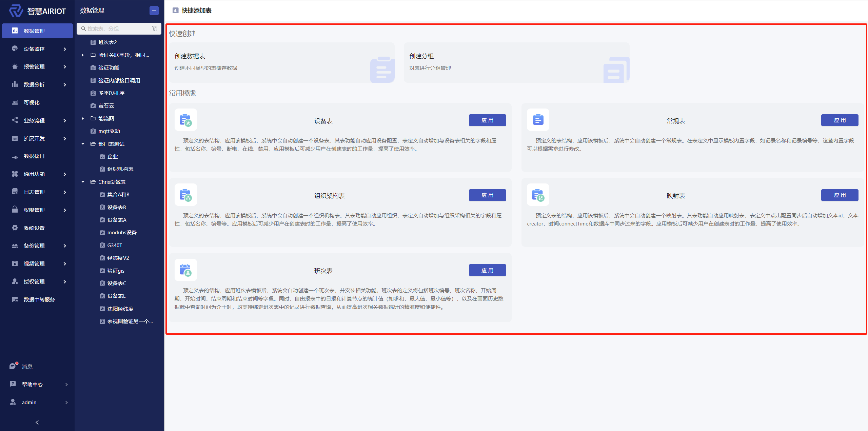Click the 报警管理 alarm icon

point(15,66)
